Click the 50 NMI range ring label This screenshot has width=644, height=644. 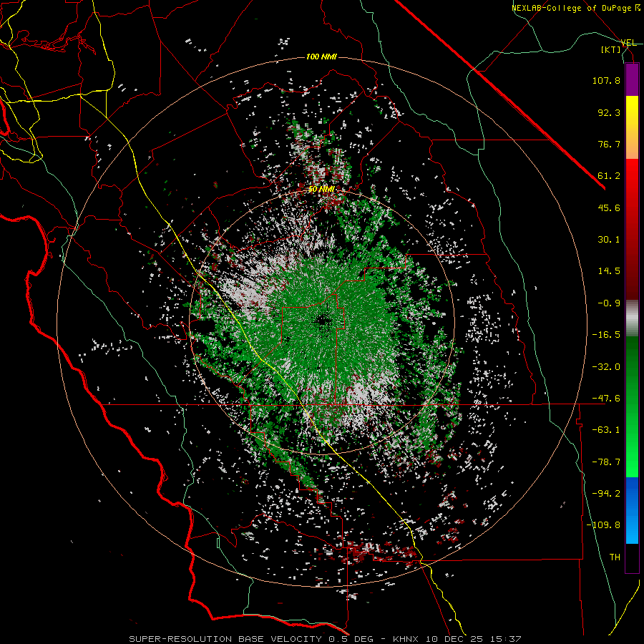coord(321,190)
